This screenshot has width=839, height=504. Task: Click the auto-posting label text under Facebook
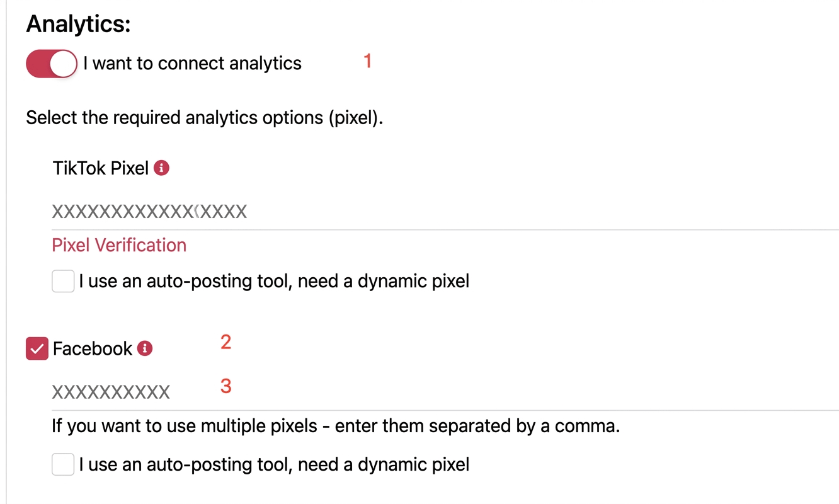tap(274, 465)
